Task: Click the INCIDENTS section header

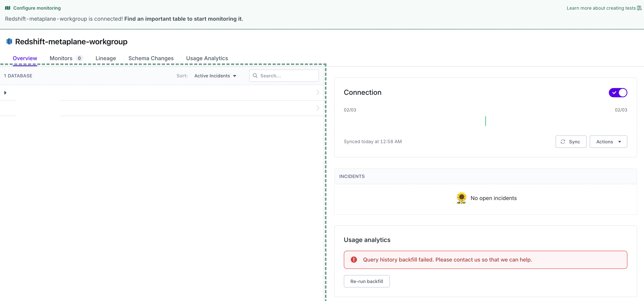Action: point(352,176)
